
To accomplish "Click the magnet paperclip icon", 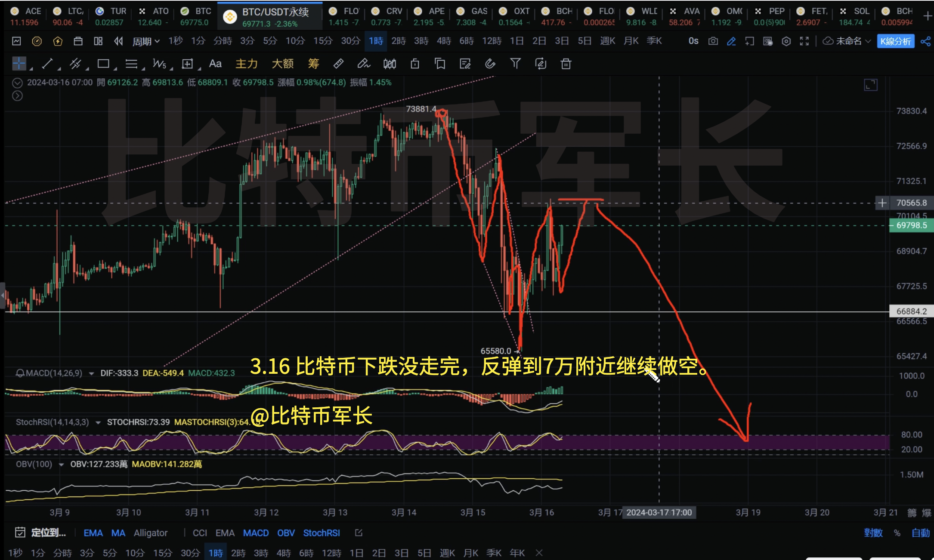I will pyautogui.click(x=490, y=64).
